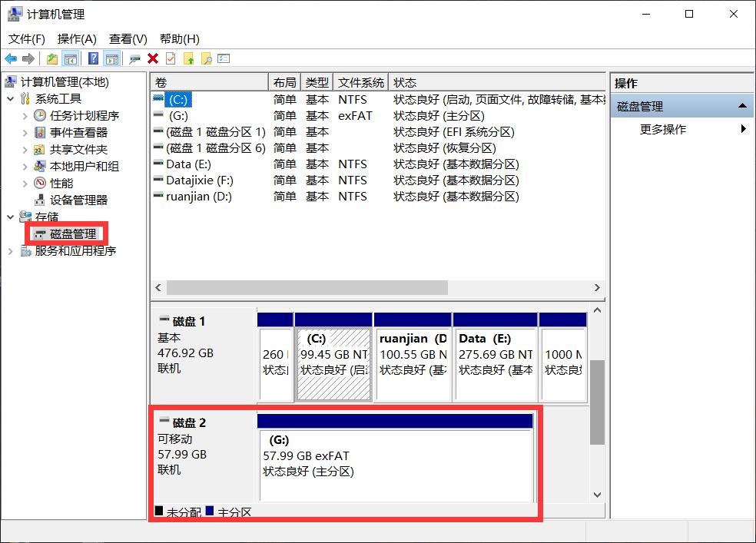Collapse the 磁盘管理 actions section arrow

click(742, 106)
